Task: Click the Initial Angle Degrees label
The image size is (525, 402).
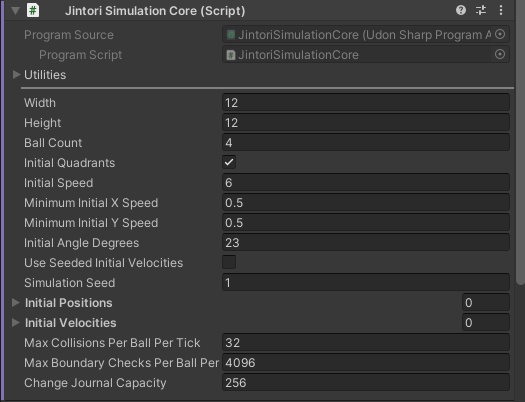Action: [81, 243]
